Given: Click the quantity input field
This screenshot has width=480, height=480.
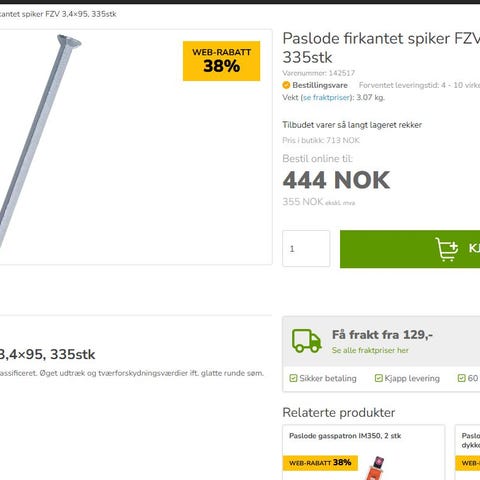Looking at the screenshot, I should (306, 248).
